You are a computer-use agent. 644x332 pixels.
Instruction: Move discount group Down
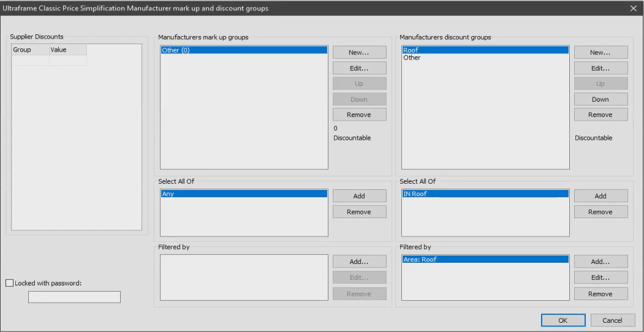601,99
